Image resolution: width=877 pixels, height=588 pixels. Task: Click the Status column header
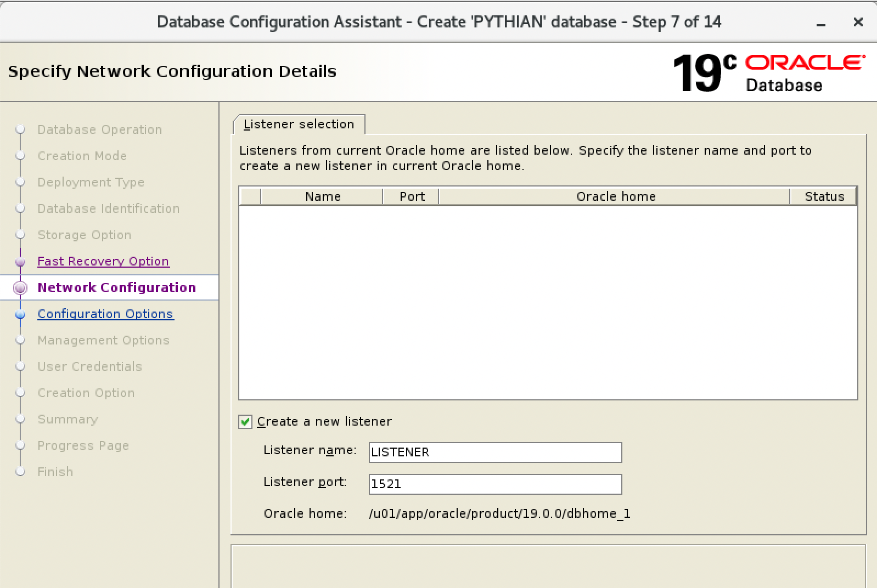[x=824, y=196]
